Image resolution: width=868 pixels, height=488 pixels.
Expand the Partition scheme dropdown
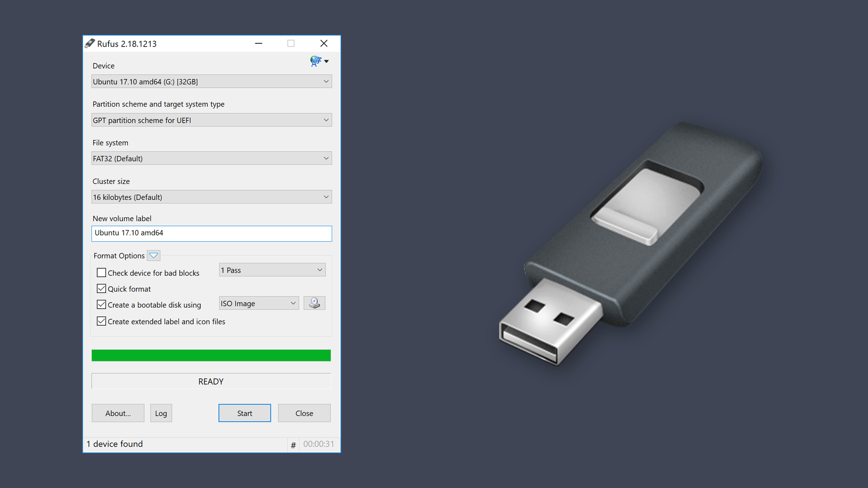pyautogui.click(x=325, y=120)
